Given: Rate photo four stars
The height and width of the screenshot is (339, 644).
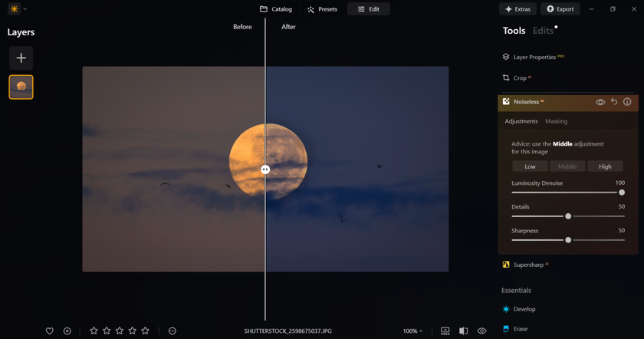Looking at the screenshot, I should [x=132, y=331].
